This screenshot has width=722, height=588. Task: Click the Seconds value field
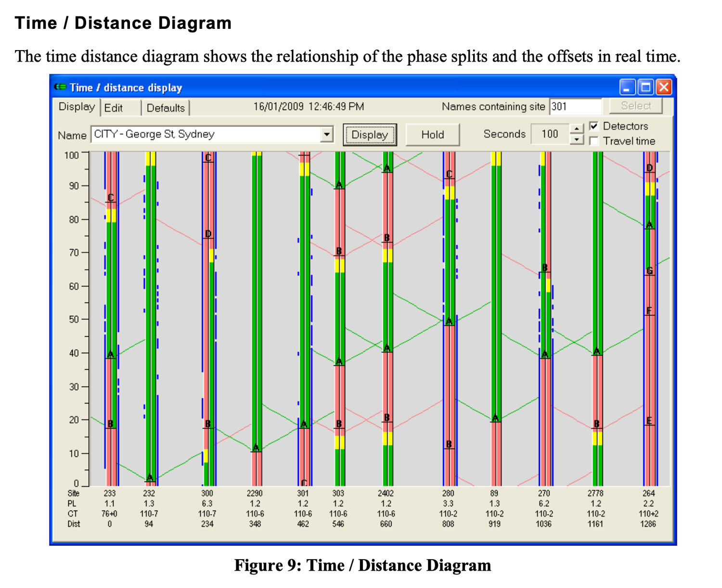549,134
